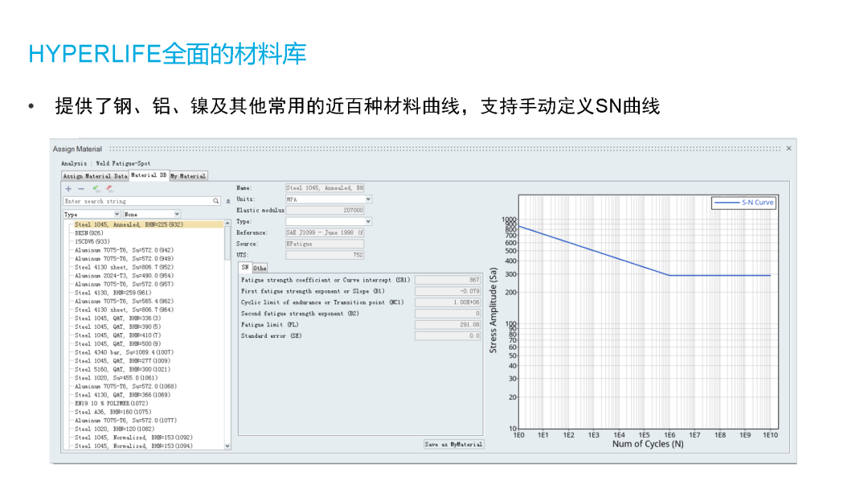Select Aluminum 2024-T3, Su=490.0 (954)

[x=124, y=276]
